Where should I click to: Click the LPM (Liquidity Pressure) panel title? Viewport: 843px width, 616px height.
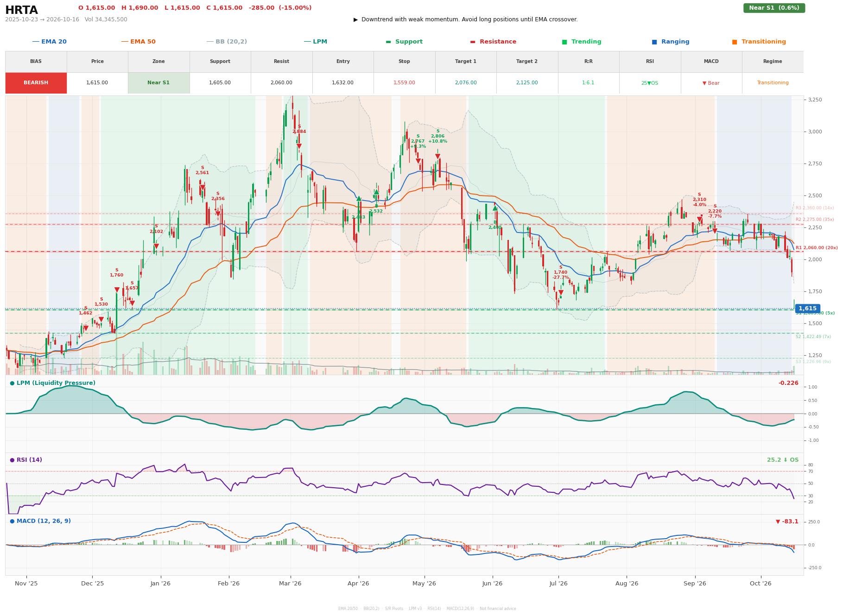pyautogui.click(x=53, y=383)
